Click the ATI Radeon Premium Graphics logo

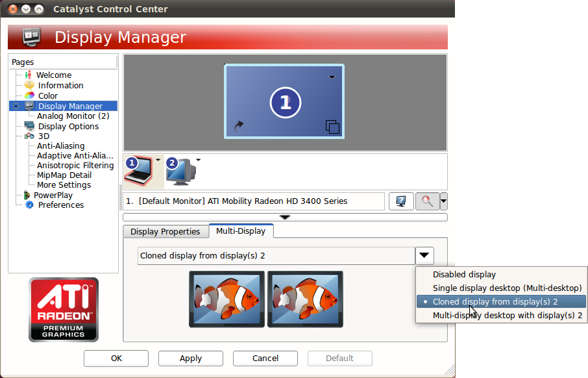tap(64, 310)
